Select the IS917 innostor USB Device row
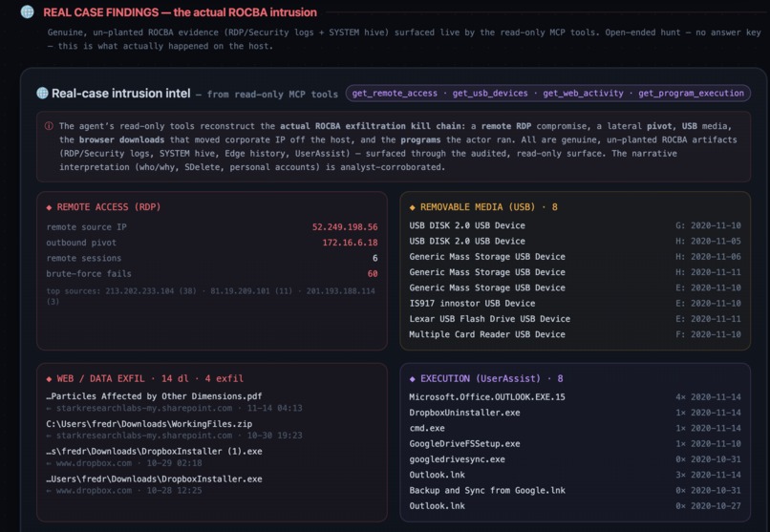This screenshot has height=532, width=770. 574,304
